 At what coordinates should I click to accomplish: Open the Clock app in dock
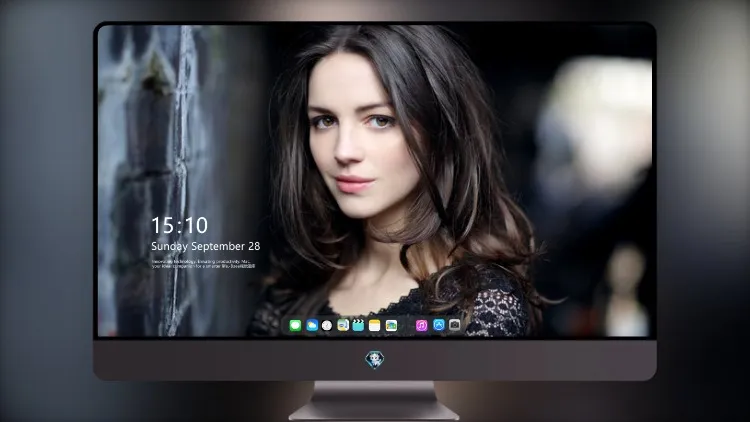327,326
